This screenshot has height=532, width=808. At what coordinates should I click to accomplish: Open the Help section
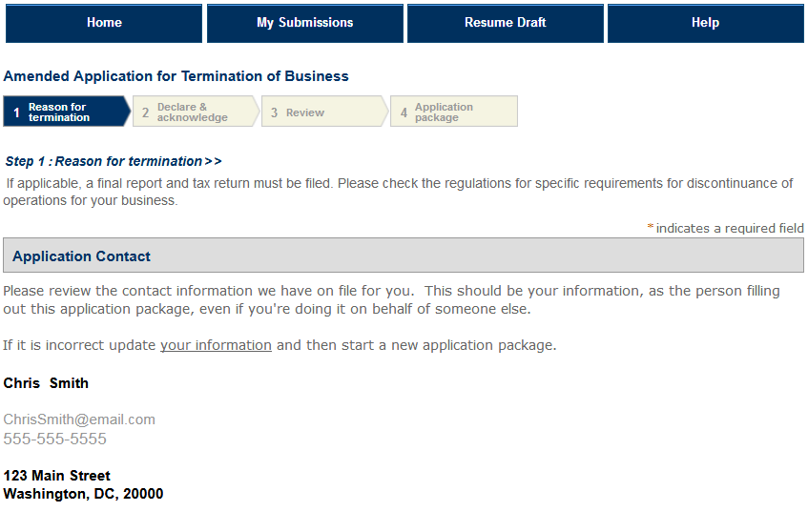coord(706,24)
